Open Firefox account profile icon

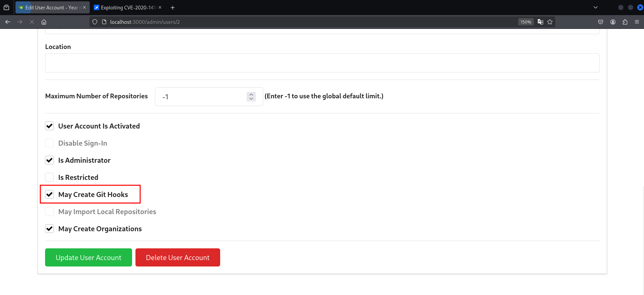pyautogui.click(x=613, y=22)
